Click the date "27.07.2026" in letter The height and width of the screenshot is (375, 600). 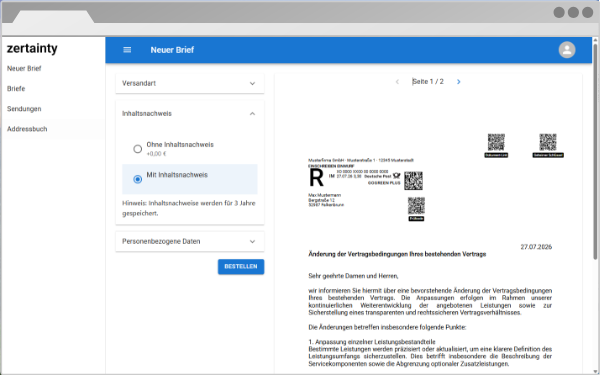pos(536,247)
